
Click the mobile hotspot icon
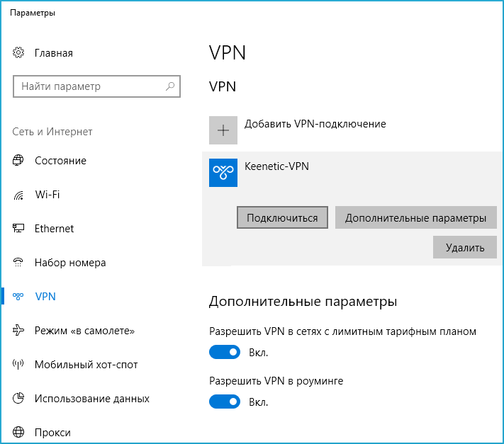click(x=19, y=365)
